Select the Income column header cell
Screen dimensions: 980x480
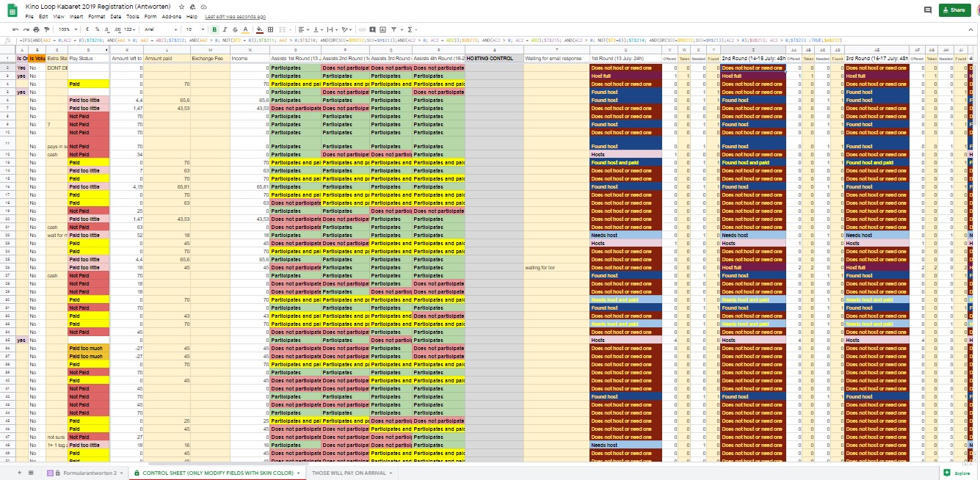point(249,58)
